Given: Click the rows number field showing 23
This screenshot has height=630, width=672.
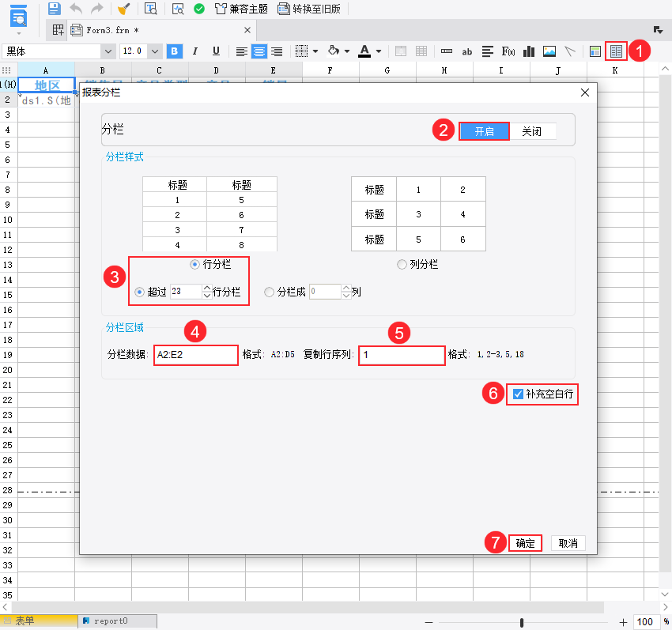Looking at the screenshot, I should 186,292.
